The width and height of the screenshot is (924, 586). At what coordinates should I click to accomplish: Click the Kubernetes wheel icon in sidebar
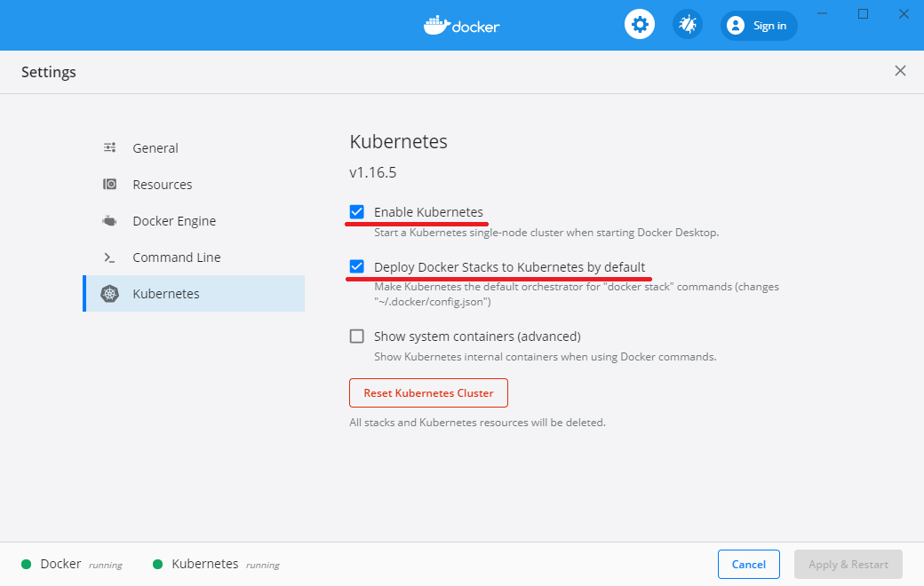tap(109, 294)
